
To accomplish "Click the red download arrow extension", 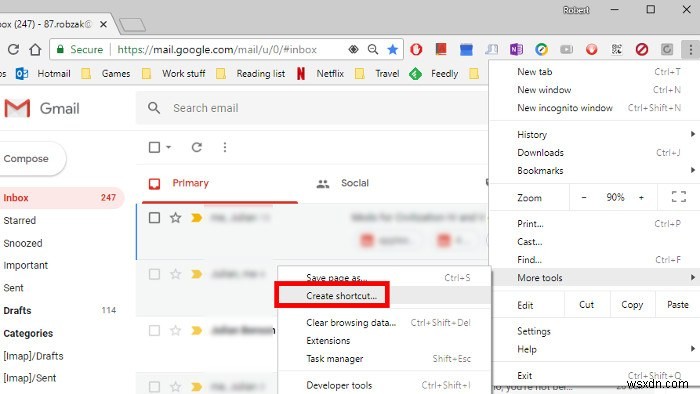I will (x=592, y=49).
